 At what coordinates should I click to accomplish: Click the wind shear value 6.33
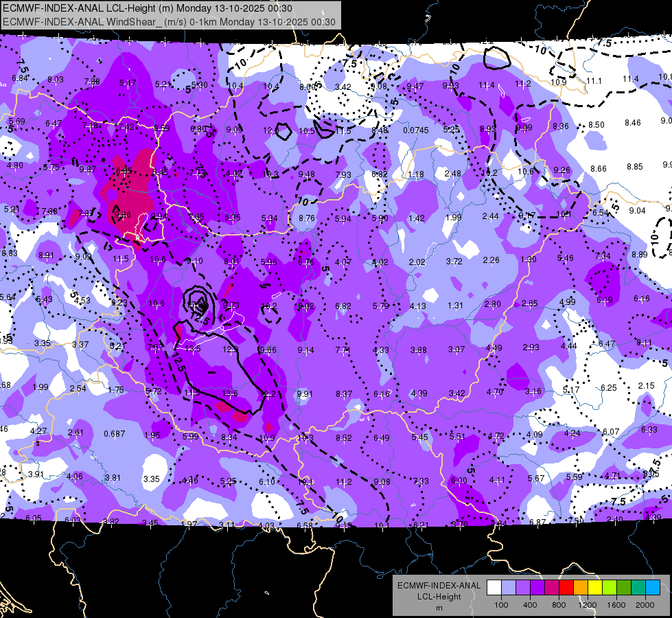click(649, 429)
